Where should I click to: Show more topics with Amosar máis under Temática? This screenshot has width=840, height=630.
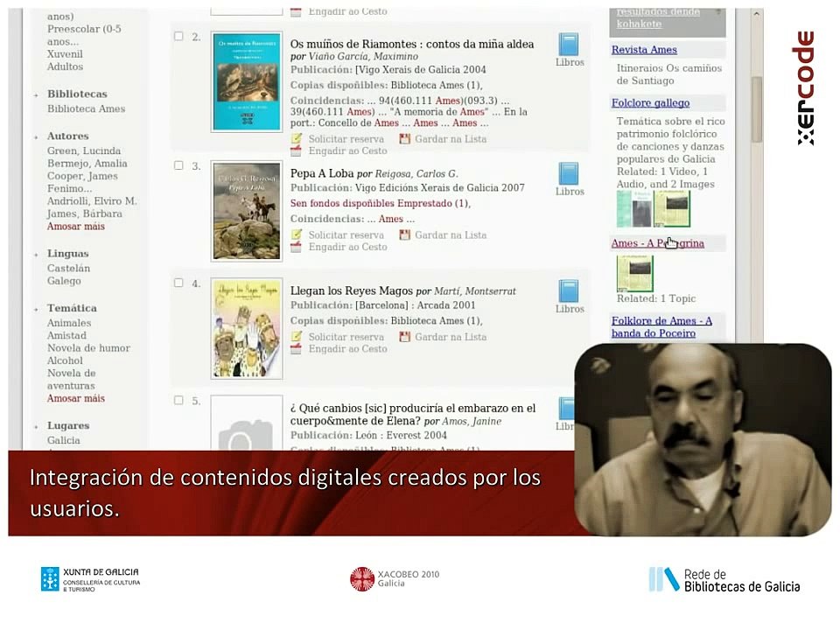pos(75,398)
